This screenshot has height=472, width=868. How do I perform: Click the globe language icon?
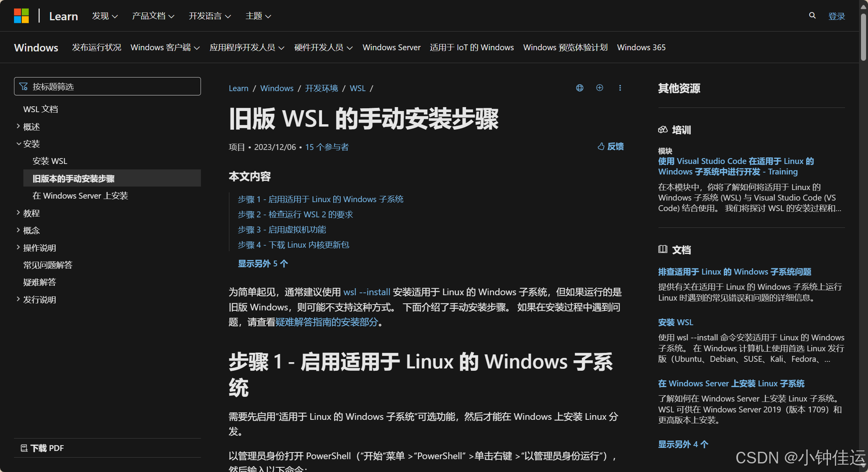pos(580,88)
